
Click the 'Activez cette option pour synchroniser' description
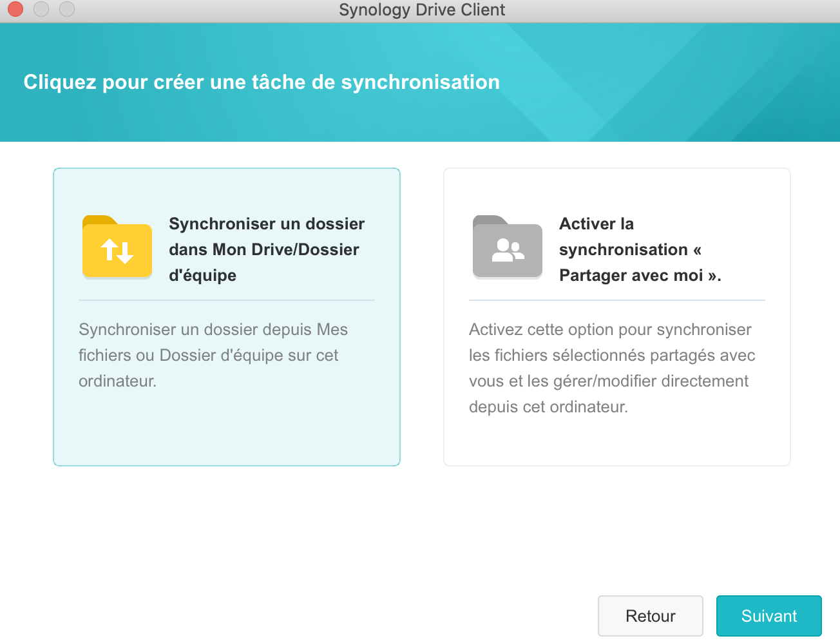[x=612, y=368]
